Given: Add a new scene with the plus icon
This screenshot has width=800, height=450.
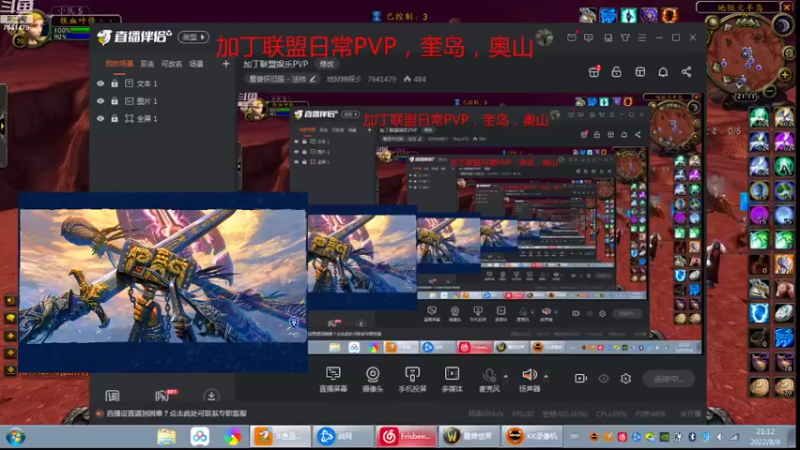Looking at the screenshot, I should [x=226, y=64].
